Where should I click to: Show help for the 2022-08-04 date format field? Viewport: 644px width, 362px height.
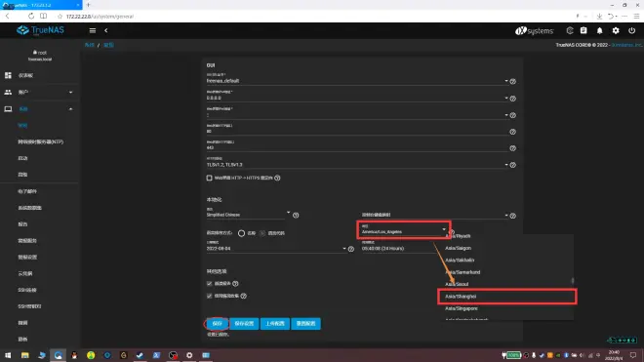(x=351, y=249)
